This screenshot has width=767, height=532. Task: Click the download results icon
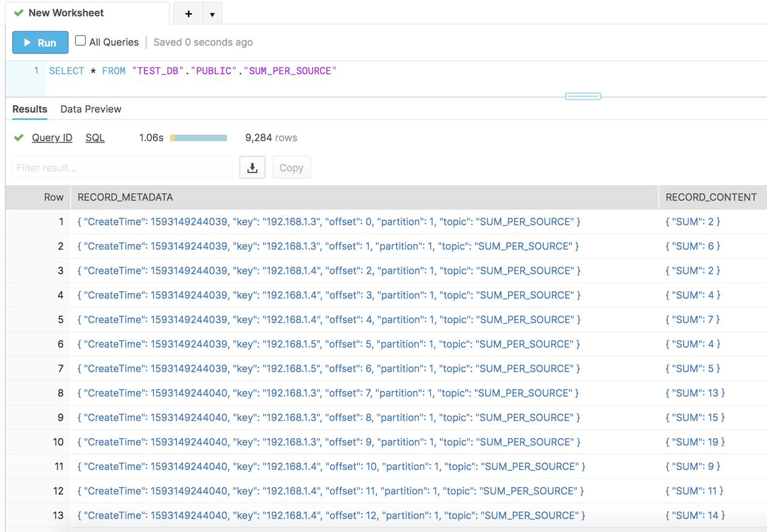click(252, 167)
